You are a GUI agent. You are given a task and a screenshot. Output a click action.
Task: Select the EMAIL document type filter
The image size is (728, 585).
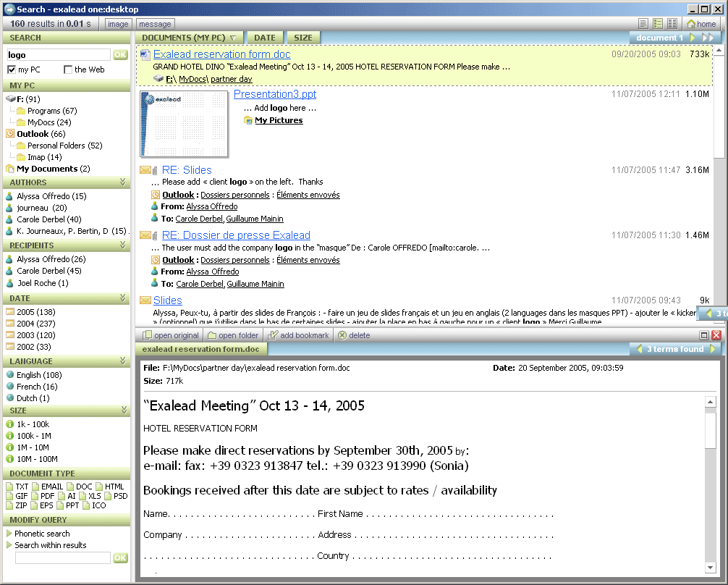[x=48, y=486]
